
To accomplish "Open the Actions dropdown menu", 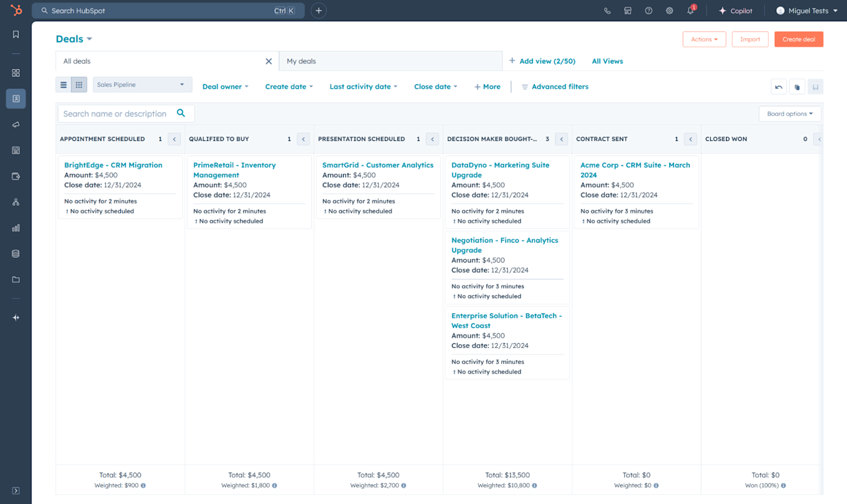I will pos(704,39).
